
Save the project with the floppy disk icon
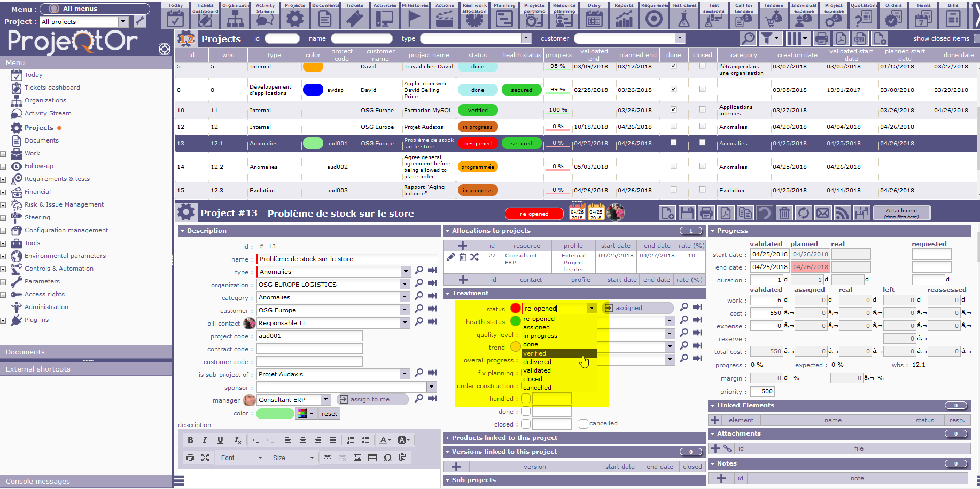(x=687, y=214)
